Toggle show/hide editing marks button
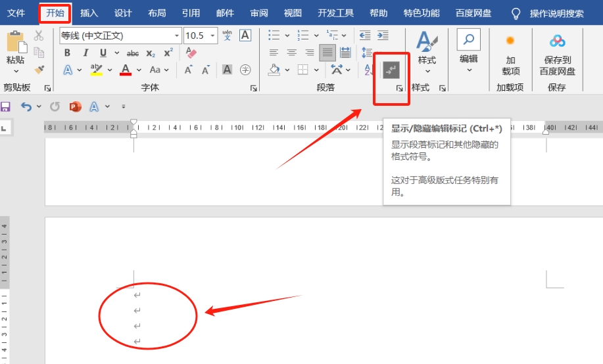 point(391,70)
